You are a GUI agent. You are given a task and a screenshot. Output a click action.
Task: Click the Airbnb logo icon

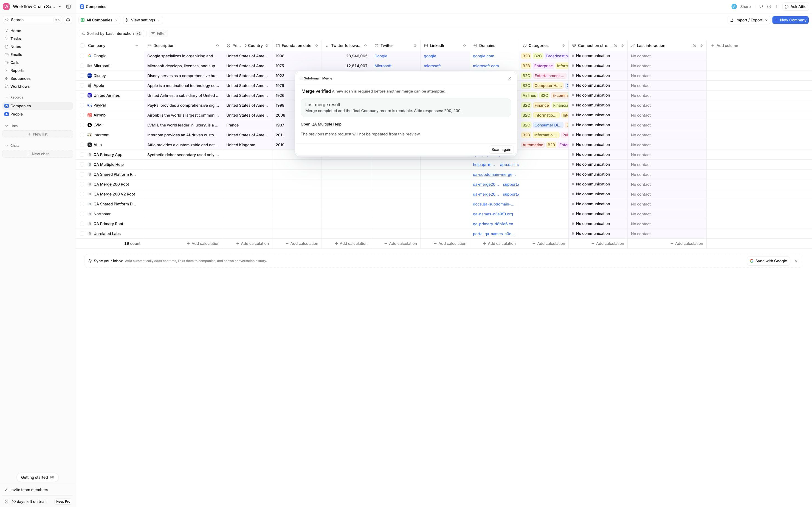[89, 115]
